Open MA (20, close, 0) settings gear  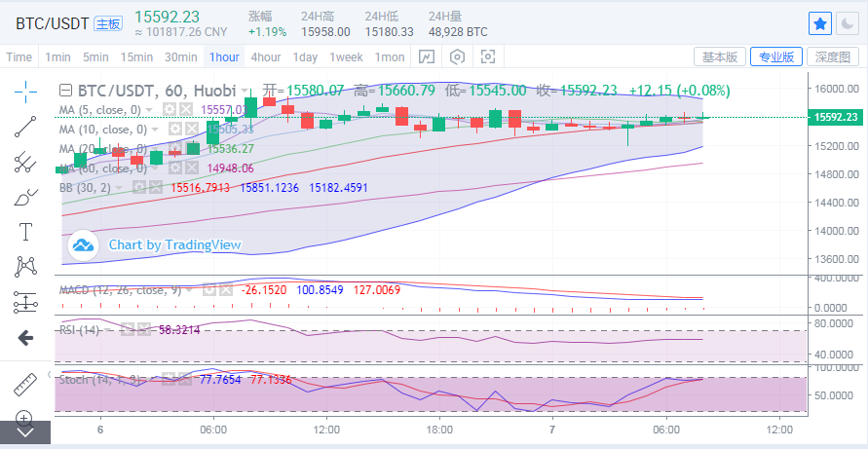point(175,148)
